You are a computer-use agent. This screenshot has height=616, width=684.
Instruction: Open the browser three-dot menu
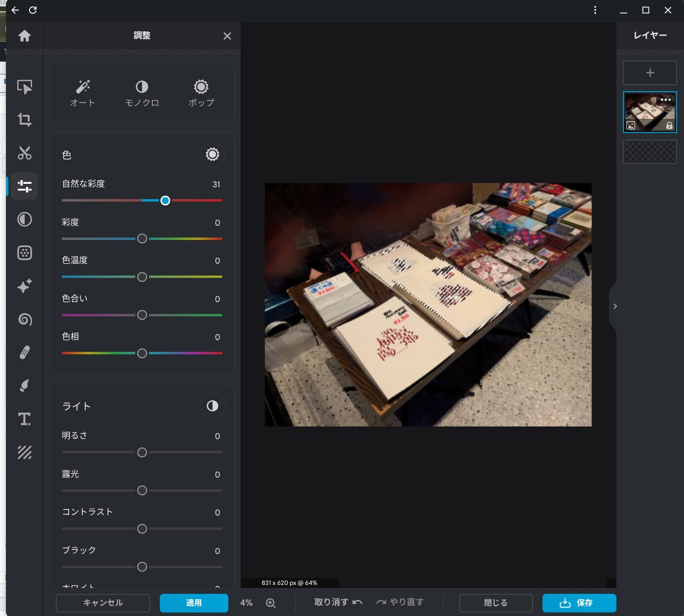[595, 10]
